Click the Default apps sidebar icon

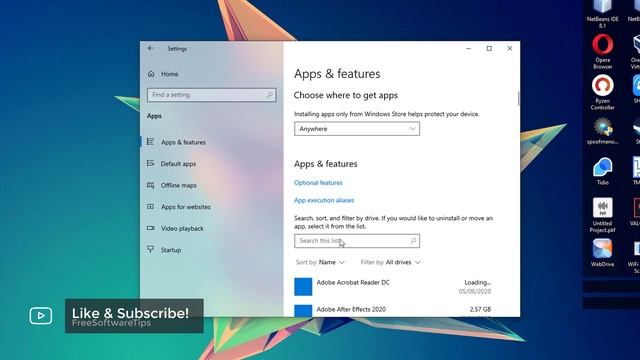151,163
